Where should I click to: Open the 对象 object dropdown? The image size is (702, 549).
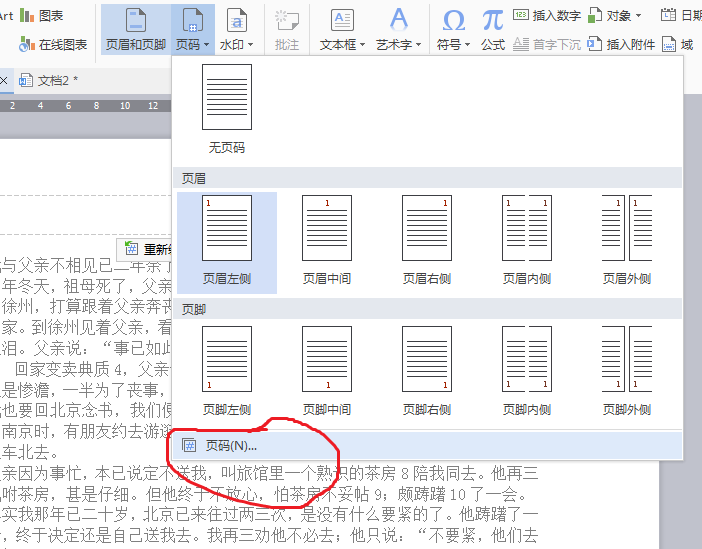[x=614, y=16]
